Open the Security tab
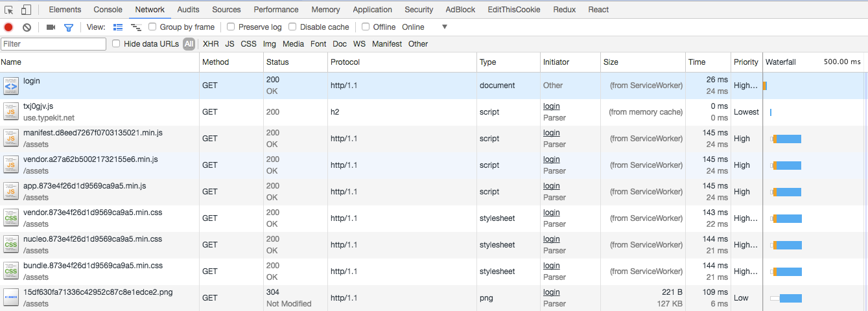 coord(419,10)
